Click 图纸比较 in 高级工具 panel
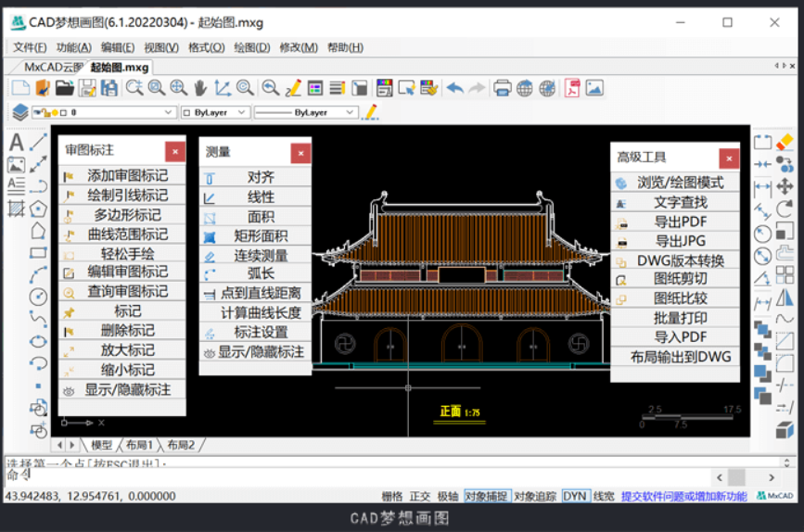 (675, 298)
